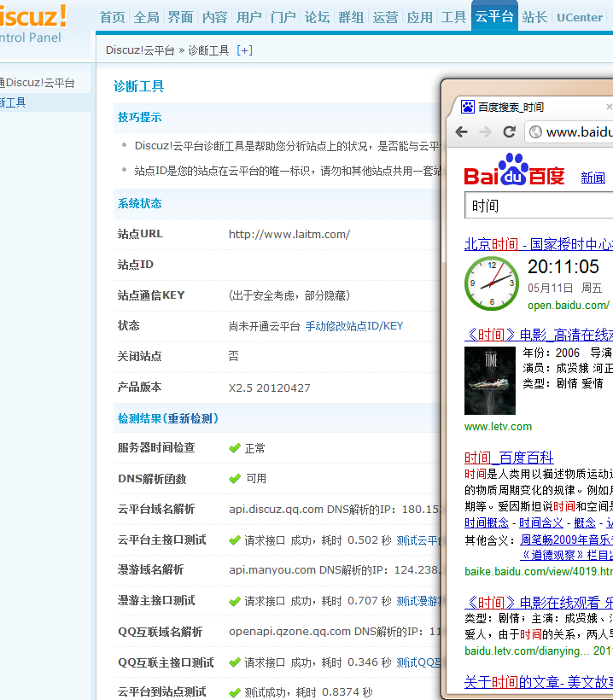Click the green checkmark in the 云平台到站点测试 row
Viewport: 613px width, 700px height.
click(235, 693)
